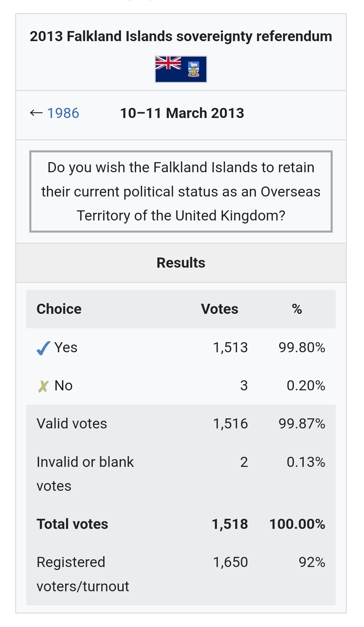Click the Valid votes row label

click(72, 424)
